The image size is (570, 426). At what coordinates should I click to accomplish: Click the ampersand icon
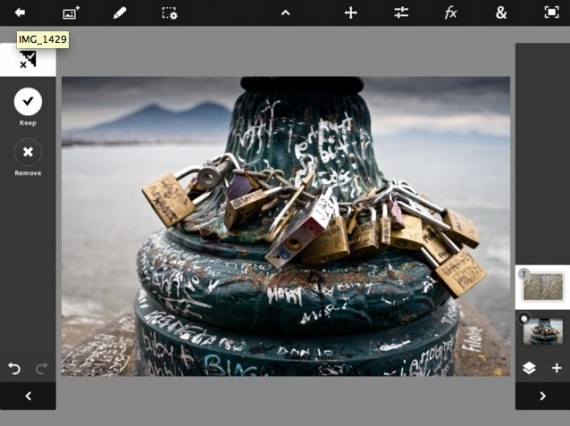coord(501,13)
